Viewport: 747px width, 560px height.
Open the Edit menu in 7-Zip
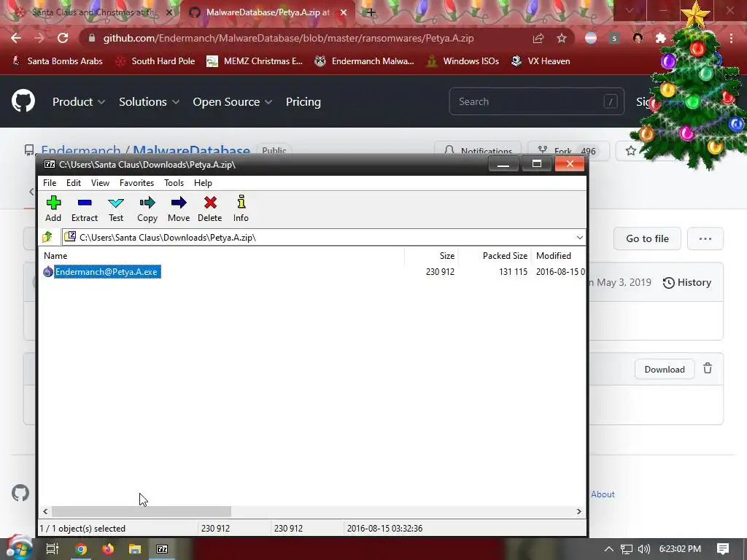click(74, 183)
